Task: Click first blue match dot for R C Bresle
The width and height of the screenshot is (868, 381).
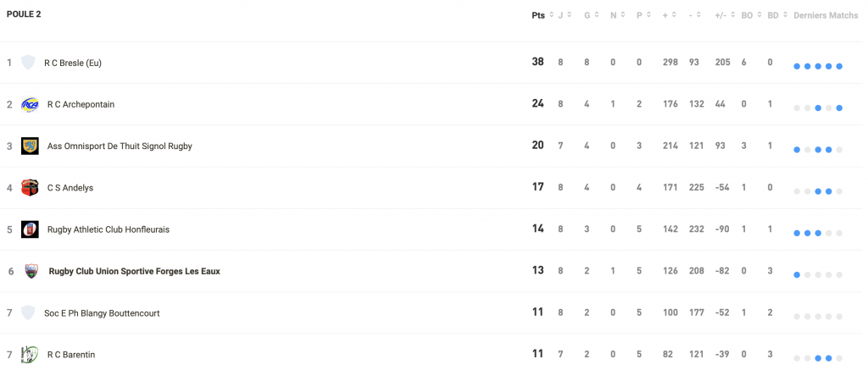Action: pos(797,66)
